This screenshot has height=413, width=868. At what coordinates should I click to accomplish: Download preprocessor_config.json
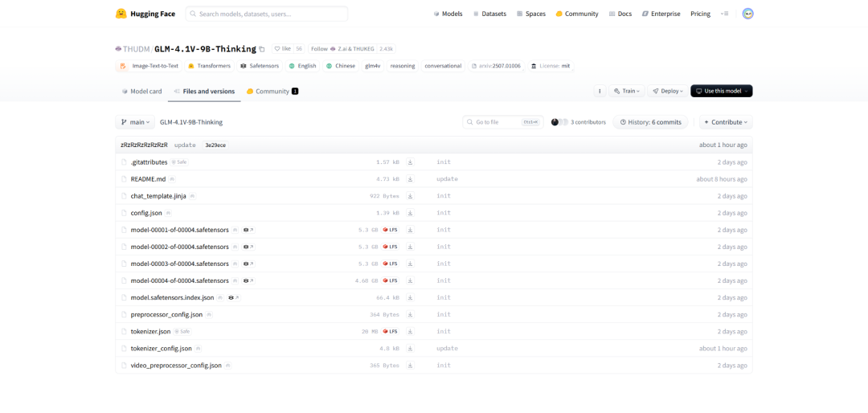410,314
